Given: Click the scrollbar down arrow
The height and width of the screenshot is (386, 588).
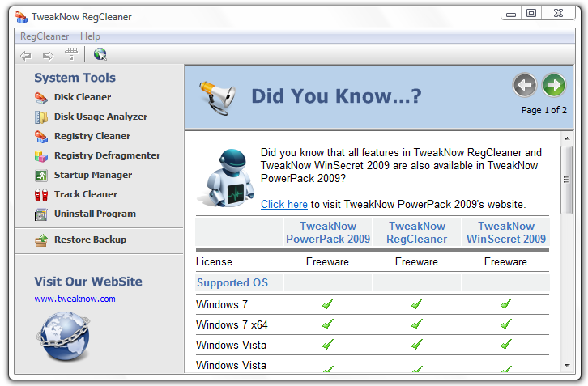Looking at the screenshot, I should (567, 366).
